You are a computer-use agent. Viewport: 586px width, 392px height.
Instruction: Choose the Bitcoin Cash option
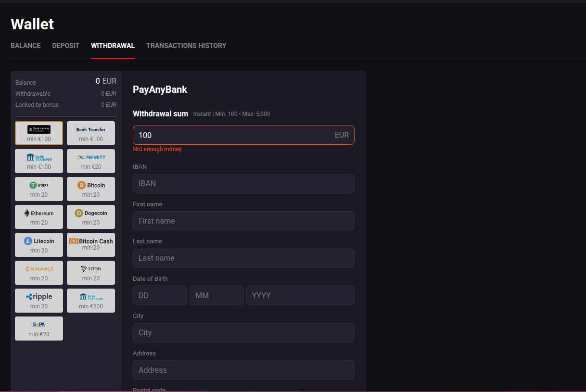click(x=91, y=245)
